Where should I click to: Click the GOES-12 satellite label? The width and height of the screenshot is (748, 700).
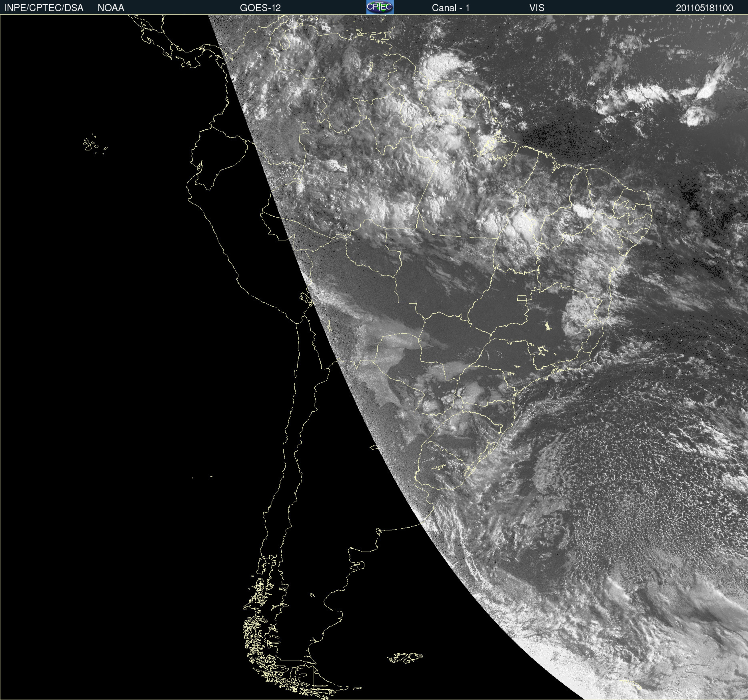point(260,8)
